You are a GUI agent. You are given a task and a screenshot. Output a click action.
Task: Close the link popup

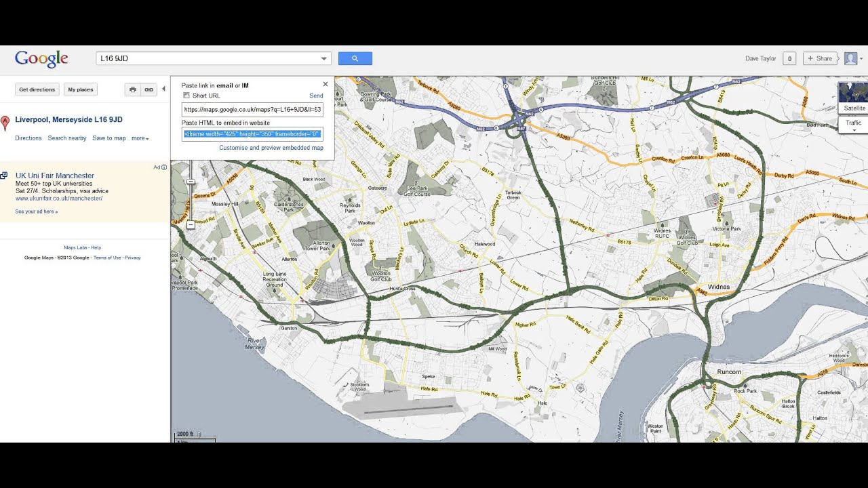325,85
